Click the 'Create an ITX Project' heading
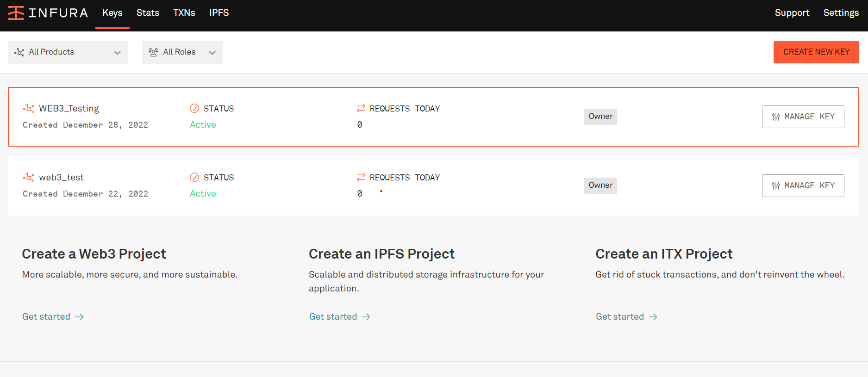 tap(664, 254)
